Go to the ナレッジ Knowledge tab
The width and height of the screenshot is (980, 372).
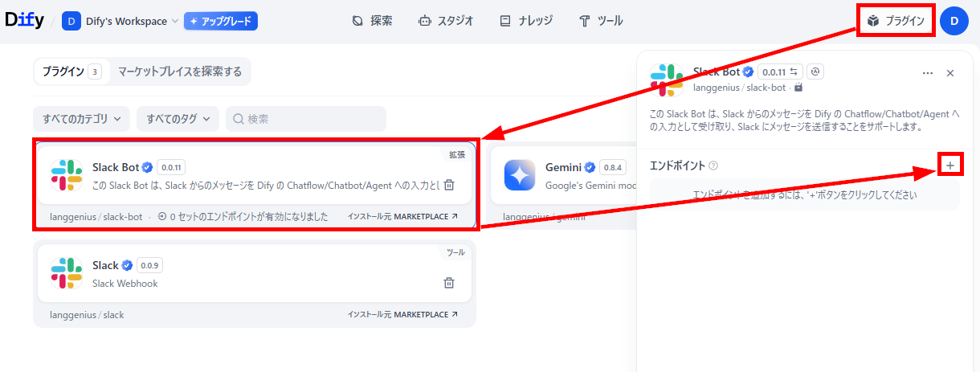click(526, 21)
